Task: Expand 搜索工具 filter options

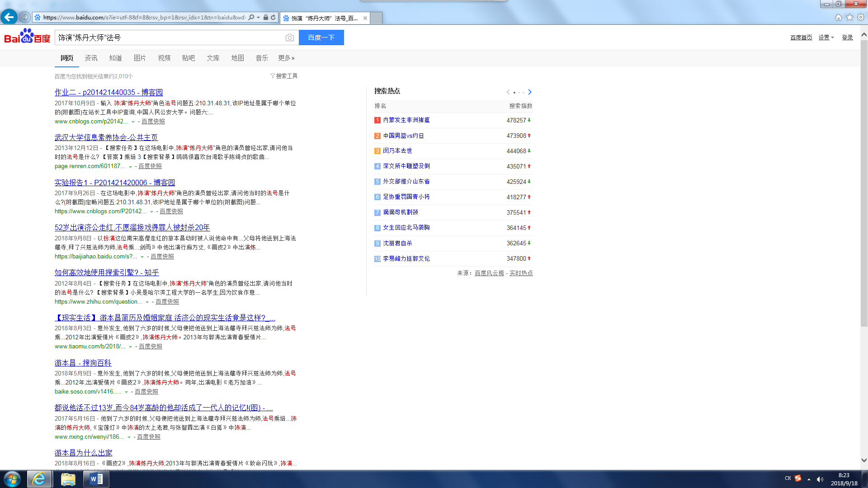Action: [x=284, y=76]
